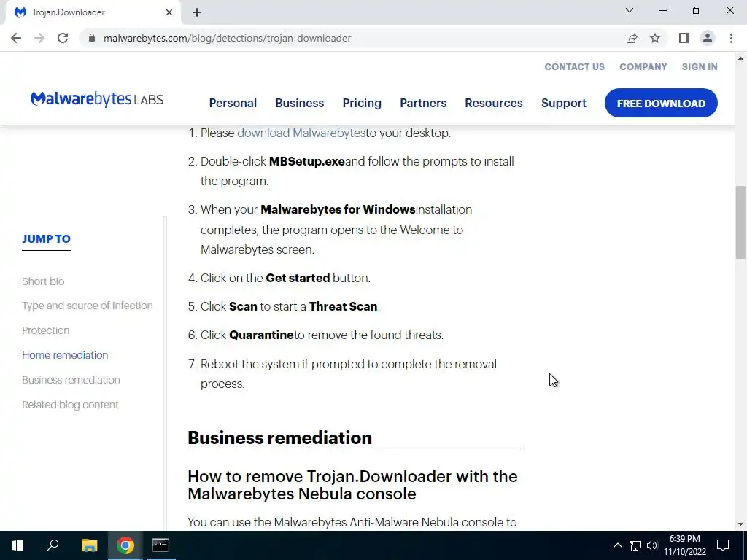Click the SIGN IN link

(x=700, y=66)
